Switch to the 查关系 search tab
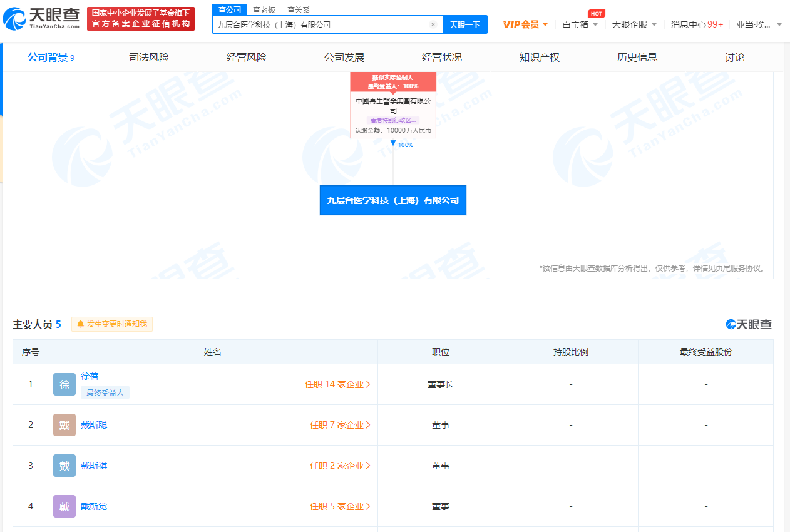Image resolution: width=790 pixels, height=532 pixels. point(298,9)
